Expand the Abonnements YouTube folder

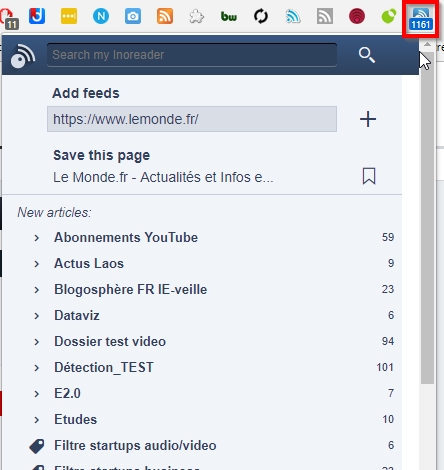click(x=37, y=238)
